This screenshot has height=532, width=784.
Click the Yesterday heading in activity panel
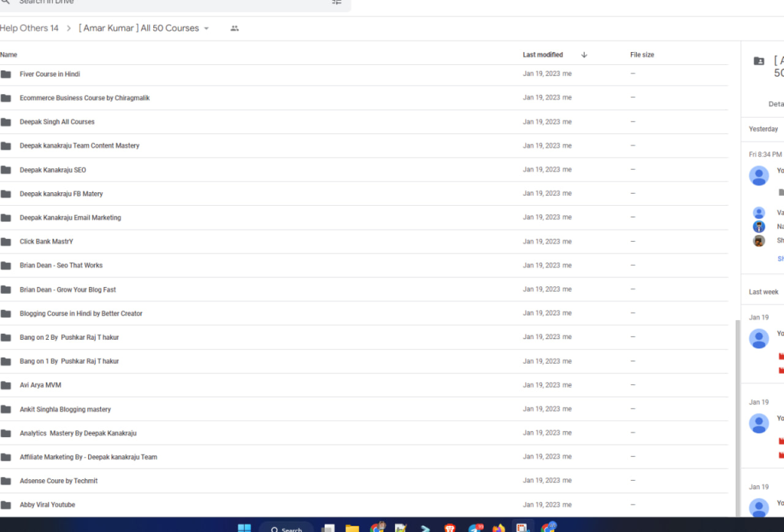click(763, 129)
